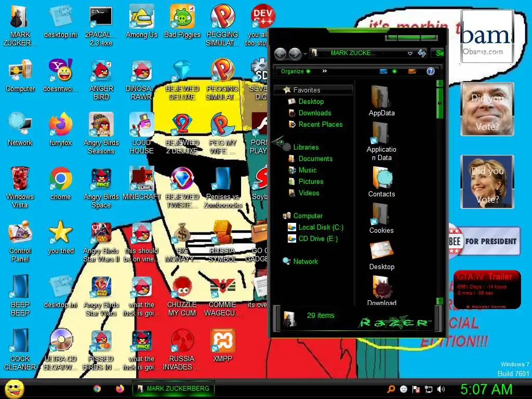Open the Bad Piggies desktop icon

(182, 22)
